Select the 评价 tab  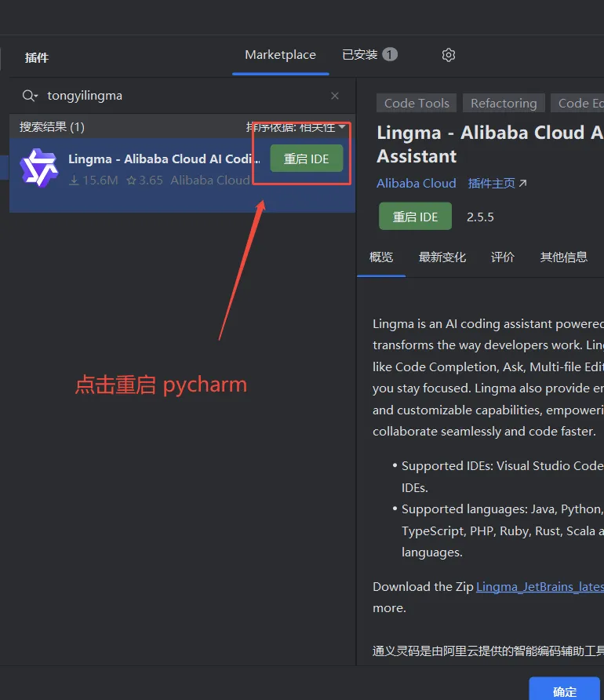(x=503, y=257)
